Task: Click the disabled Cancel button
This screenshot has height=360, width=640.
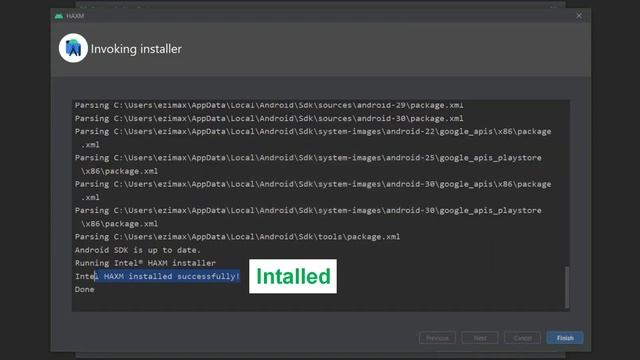Action: pyautogui.click(x=522, y=338)
